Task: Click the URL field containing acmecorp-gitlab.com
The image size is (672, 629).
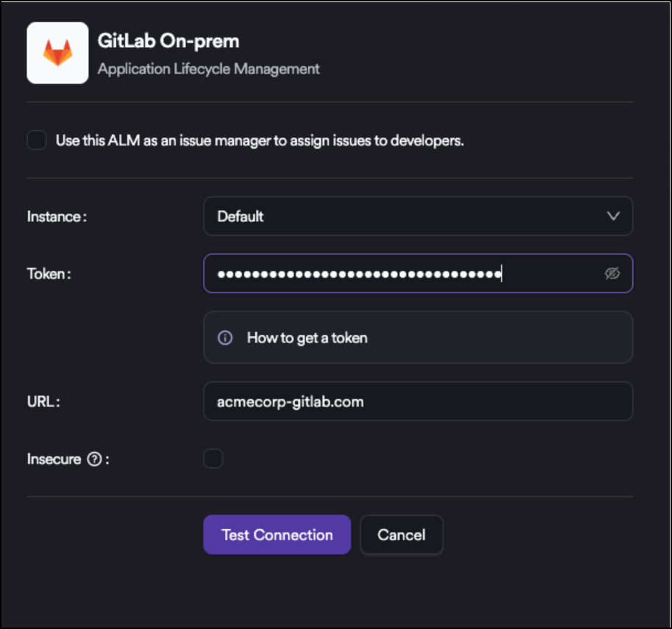Action: click(417, 402)
